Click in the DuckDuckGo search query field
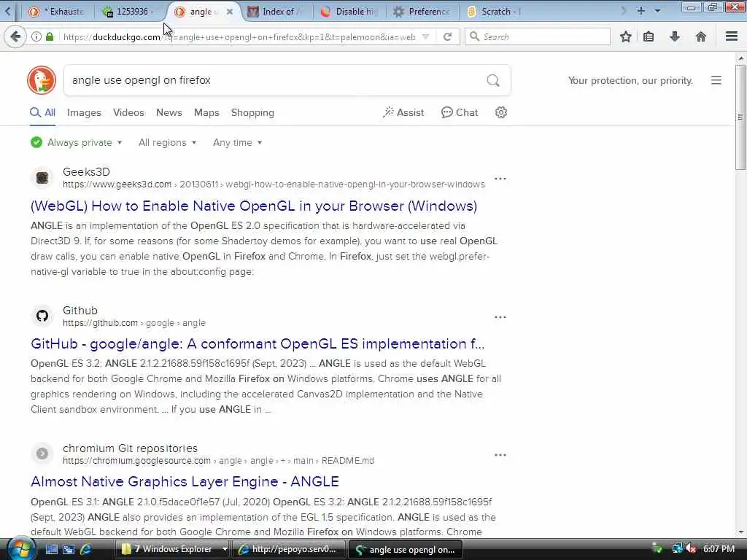Image resolution: width=747 pixels, height=560 pixels. tap(276, 80)
